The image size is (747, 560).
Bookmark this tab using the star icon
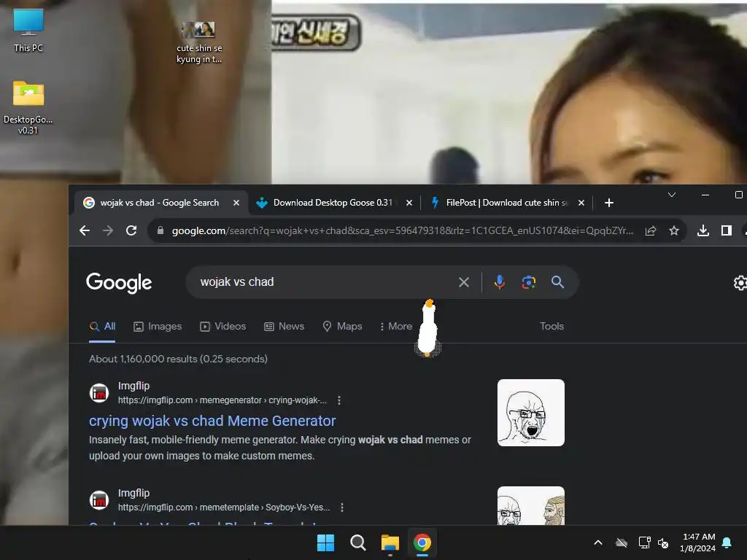[x=673, y=231]
